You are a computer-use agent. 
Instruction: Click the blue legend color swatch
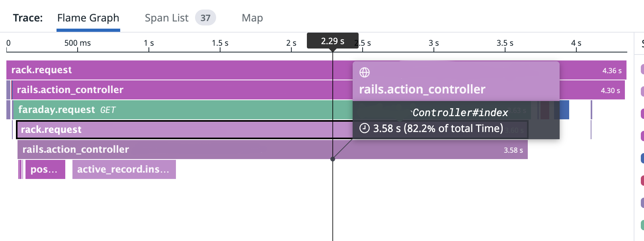(x=642, y=158)
